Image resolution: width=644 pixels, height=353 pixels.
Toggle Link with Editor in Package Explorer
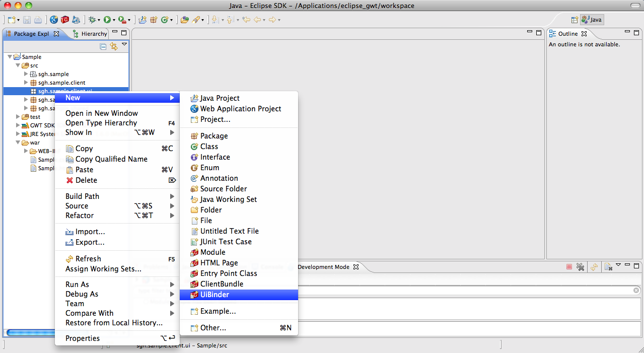coord(114,46)
